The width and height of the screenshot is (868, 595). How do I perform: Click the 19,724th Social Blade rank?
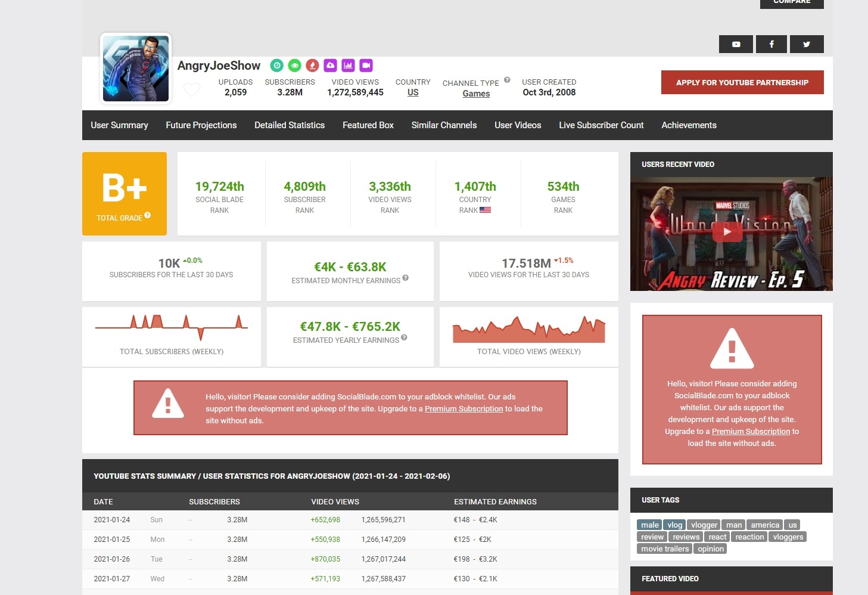tap(219, 187)
